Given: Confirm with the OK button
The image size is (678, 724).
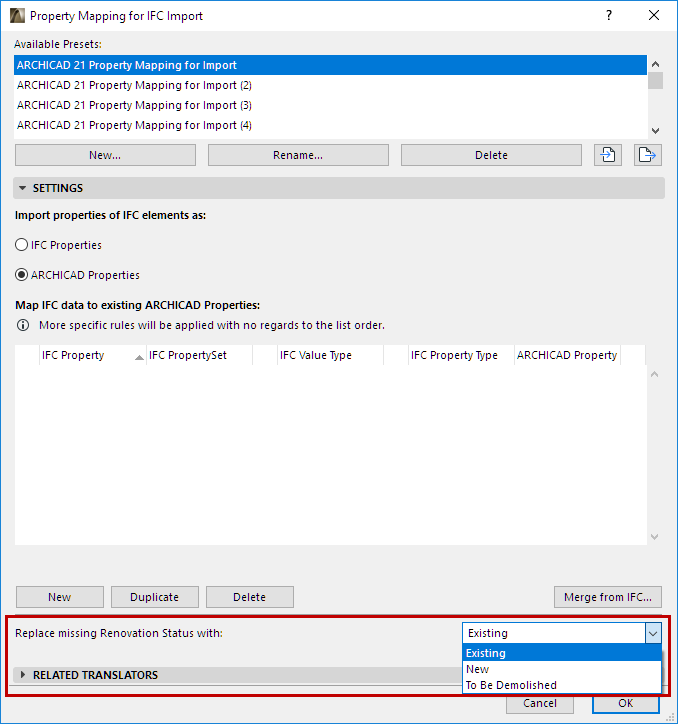Looking at the screenshot, I should 626,703.
